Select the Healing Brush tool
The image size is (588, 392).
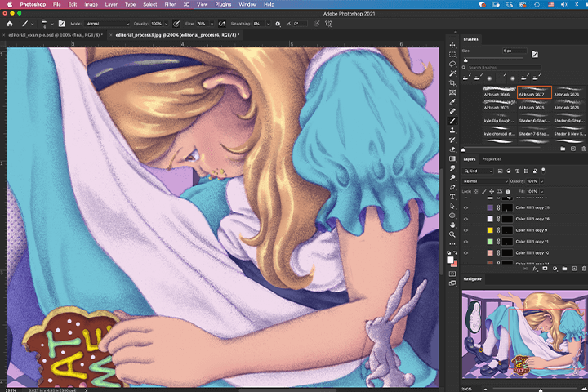452,111
